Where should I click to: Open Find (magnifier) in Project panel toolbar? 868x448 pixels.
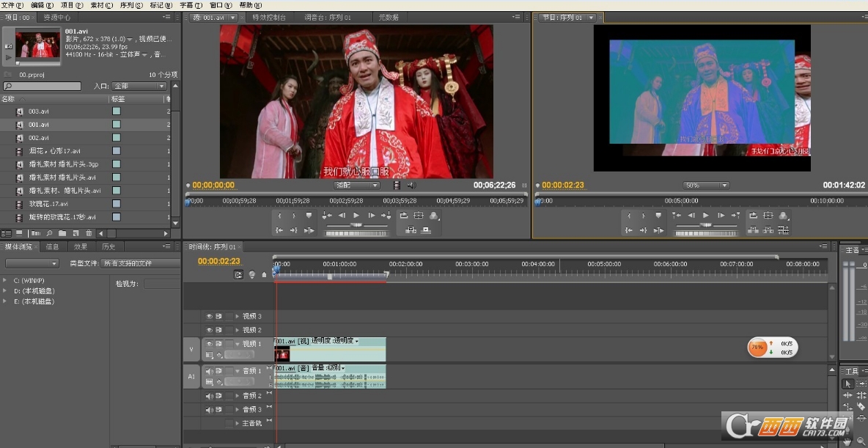pyautogui.click(x=49, y=233)
